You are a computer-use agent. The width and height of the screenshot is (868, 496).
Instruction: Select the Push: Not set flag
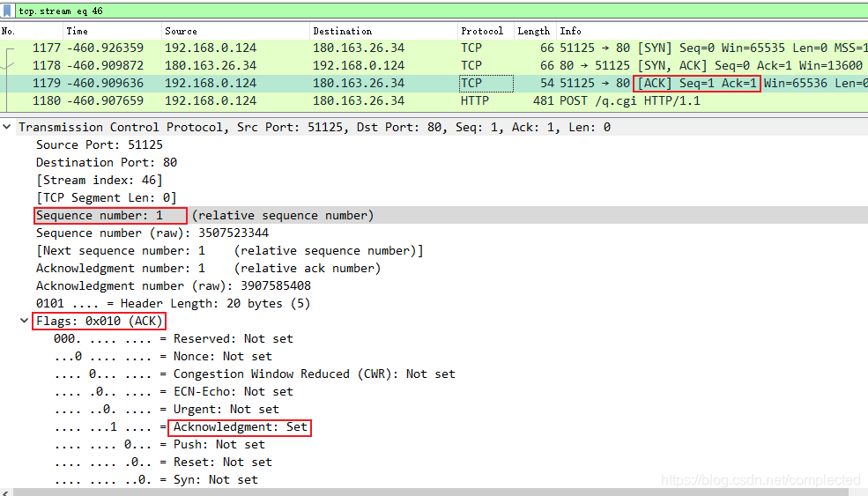coord(160,445)
